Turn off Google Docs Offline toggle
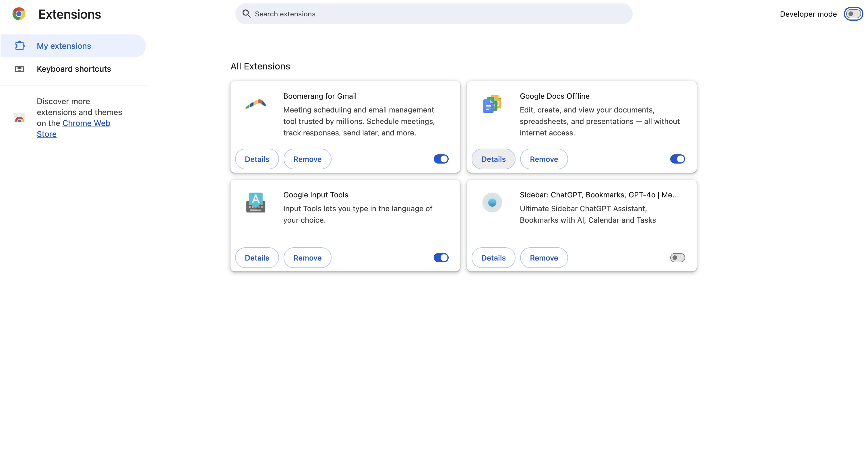This screenshot has width=868, height=470. click(x=677, y=159)
